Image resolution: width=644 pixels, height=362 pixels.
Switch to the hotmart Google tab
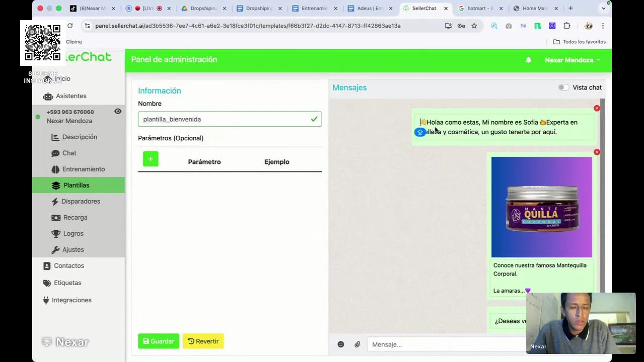click(x=480, y=8)
